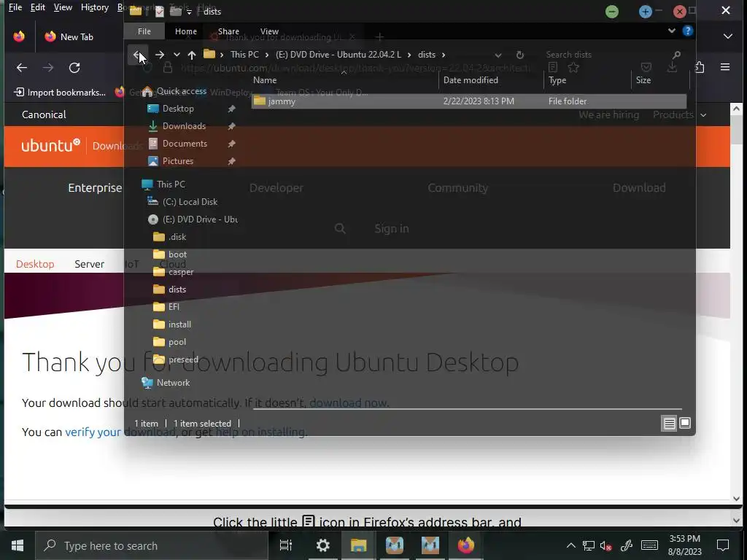Click the DVD Drive breadcrumb segment
This screenshot has width=747, height=560.
(x=338, y=55)
